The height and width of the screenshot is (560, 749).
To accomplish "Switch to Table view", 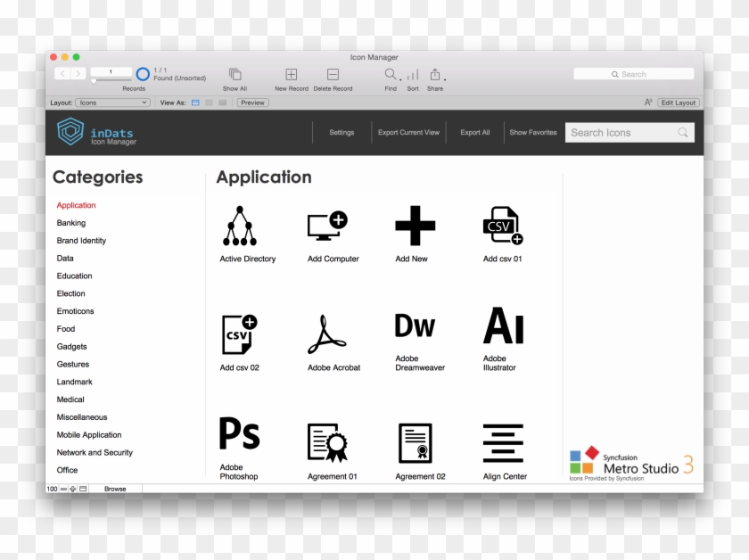I will [x=223, y=103].
